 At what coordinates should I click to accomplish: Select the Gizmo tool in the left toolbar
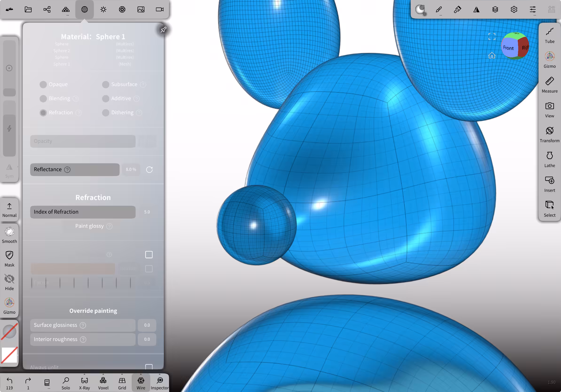click(9, 306)
